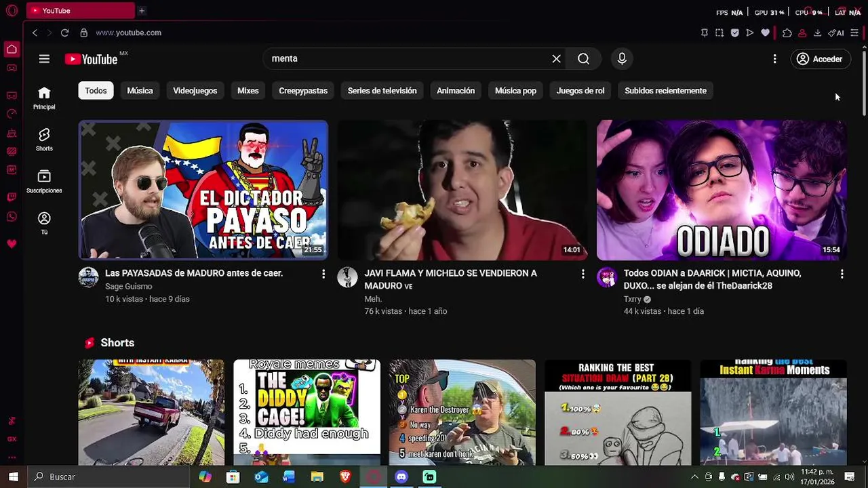
Task: Open the Windows Start button
Action: tap(13, 476)
